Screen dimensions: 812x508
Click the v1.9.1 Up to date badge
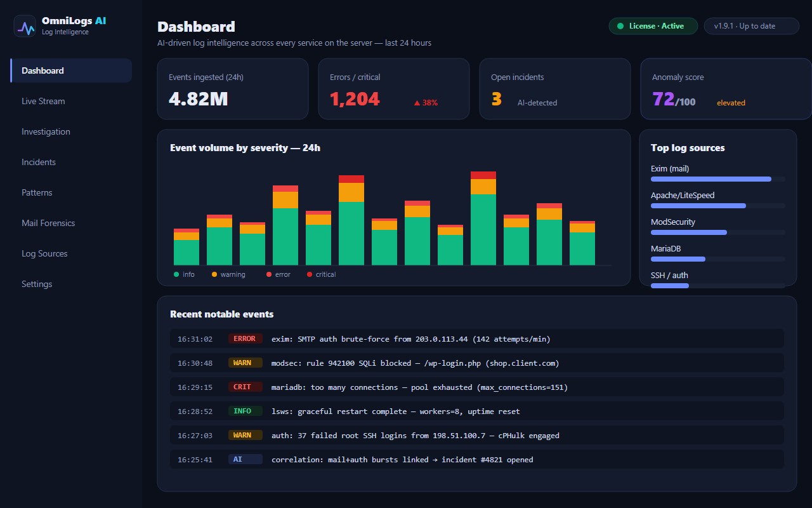tap(751, 26)
